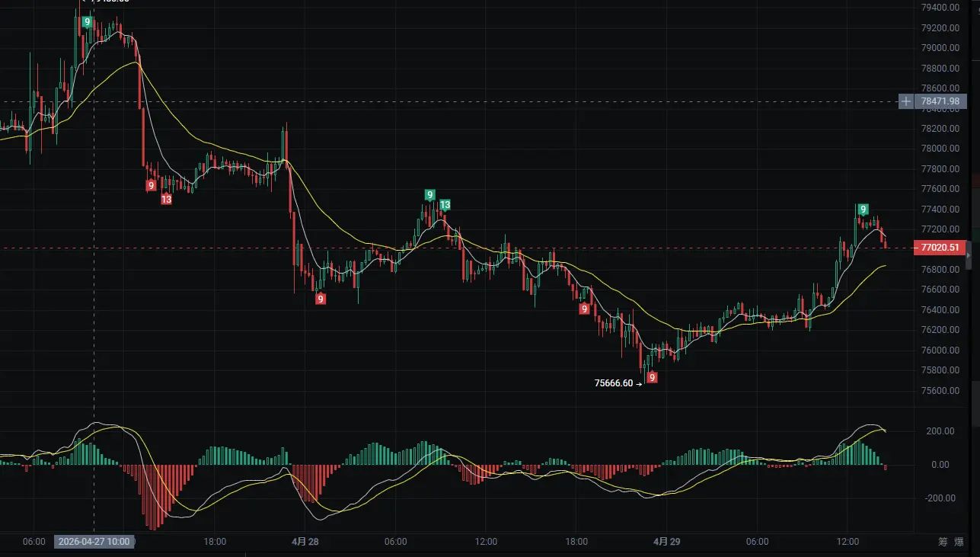Click the 75666.60 low price label

(x=613, y=383)
